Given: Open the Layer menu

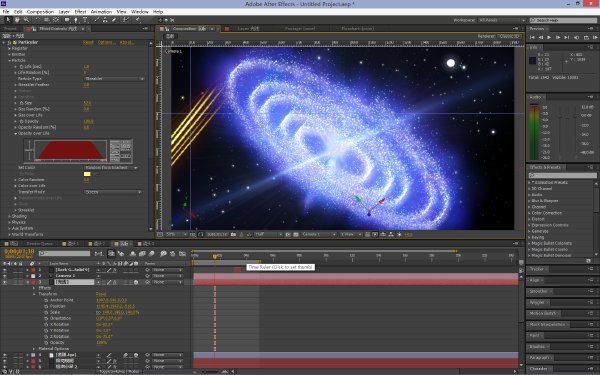Looking at the screenshot, I should pos(64,12).
